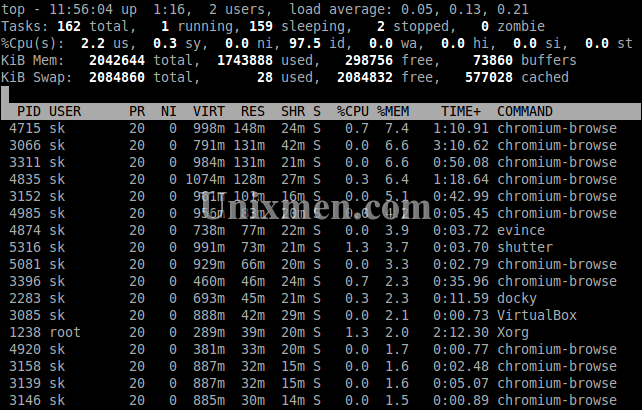Image resolution: width=642 pixels, height=410 pixels.
Task: Click the KiB Swap used value
Action: (265, 77)
